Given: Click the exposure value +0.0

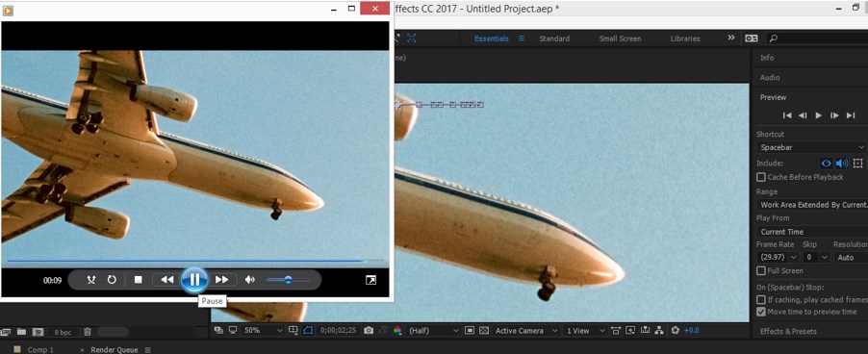Looking at the screenshot, I should pyautogui.click(x=691, y=330).
